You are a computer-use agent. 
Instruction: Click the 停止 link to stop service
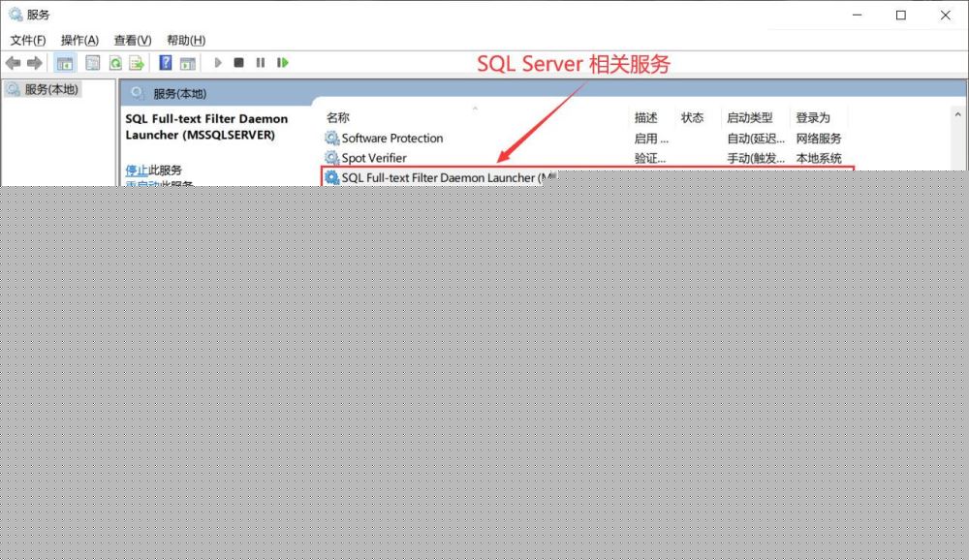coord(137,170)
